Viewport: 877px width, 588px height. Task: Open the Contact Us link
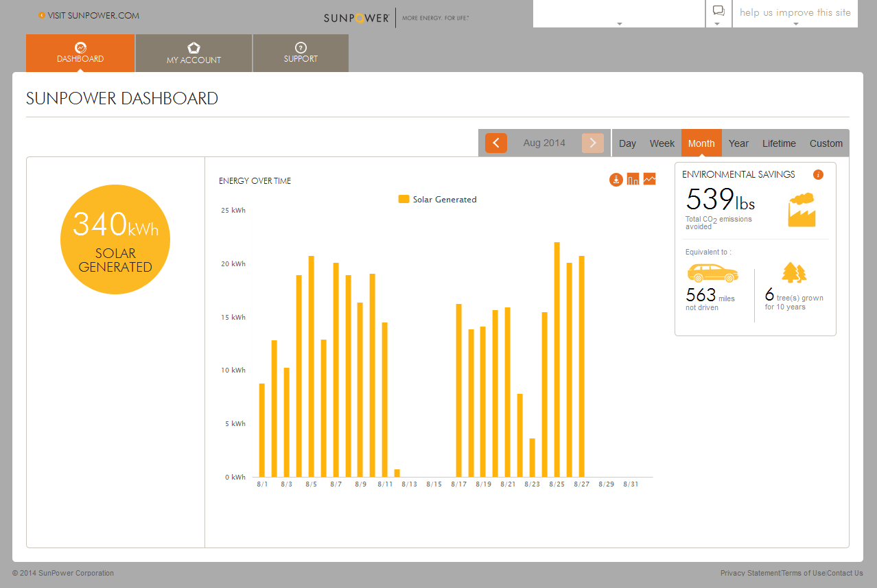(845, 573)
